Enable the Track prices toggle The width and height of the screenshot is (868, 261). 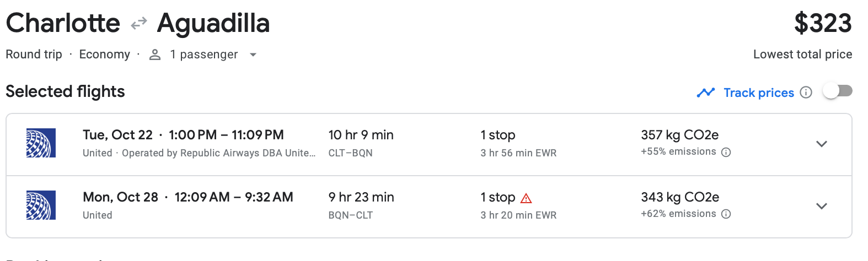pos(837,91)
